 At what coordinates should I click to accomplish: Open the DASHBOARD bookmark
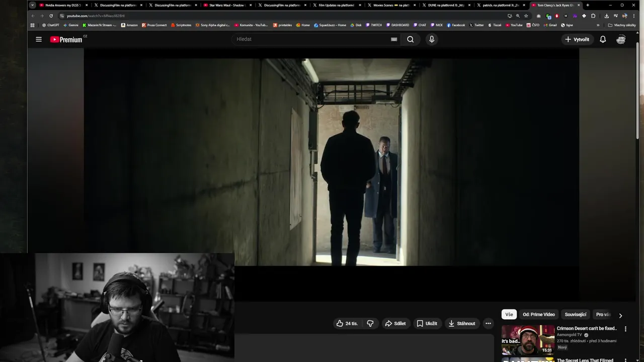[x=397, y=25]
